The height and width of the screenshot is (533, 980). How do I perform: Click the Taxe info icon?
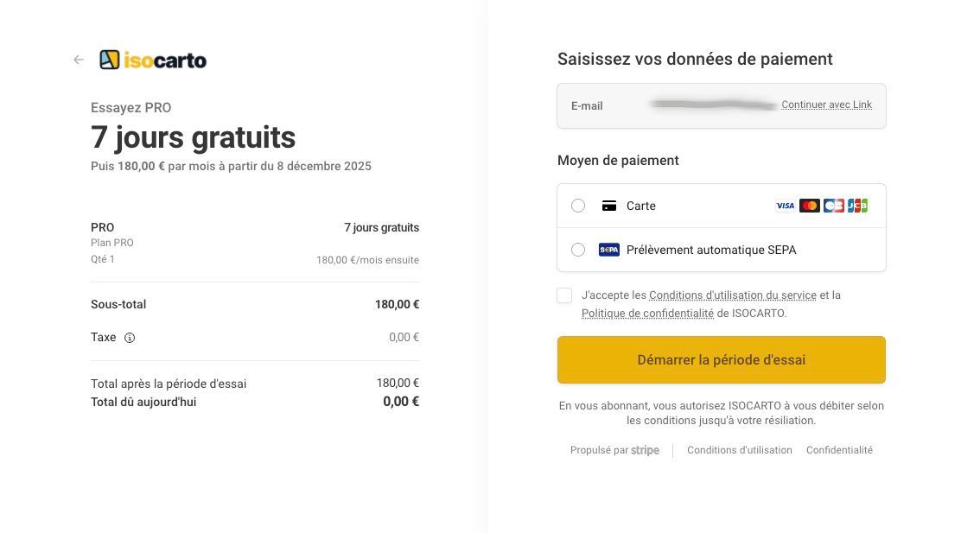(x=130, y=337)
